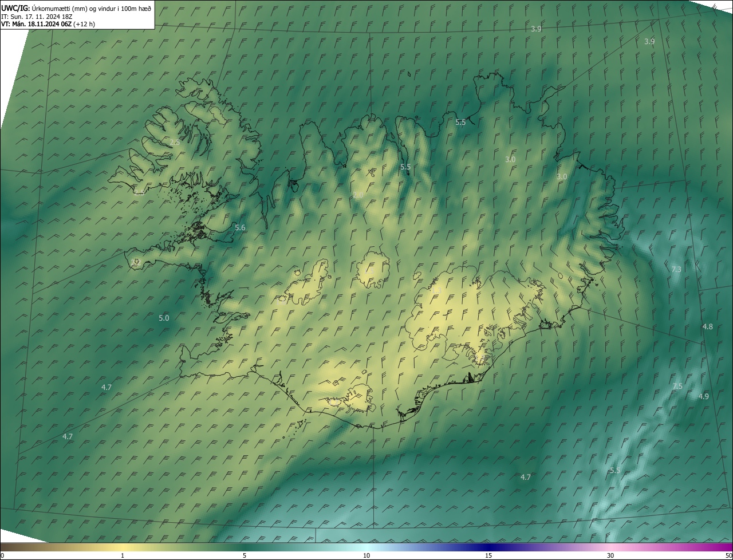
Task: Click the 7.5 value label on the map
Action: pyautogui.click(x=677, y=387)
